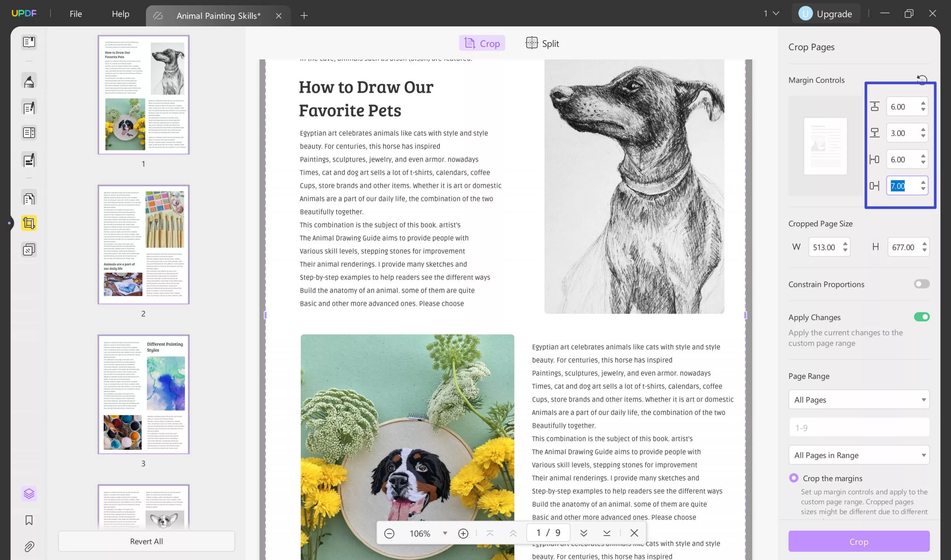Viewport: 951px width, 560px height.
Task: Enable the Apply Changes toggle
Action: [922, 317]
